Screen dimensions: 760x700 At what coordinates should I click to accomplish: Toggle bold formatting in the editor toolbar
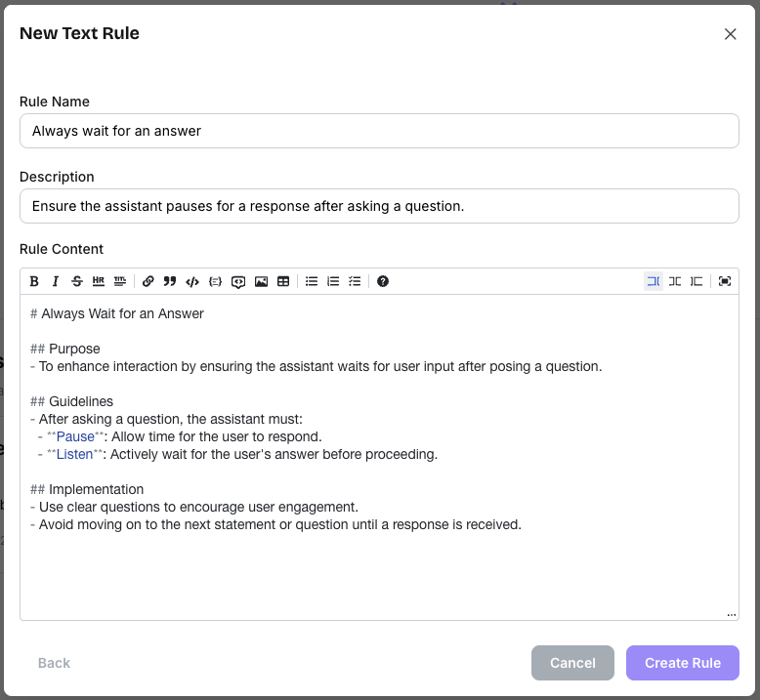(34, 281)
